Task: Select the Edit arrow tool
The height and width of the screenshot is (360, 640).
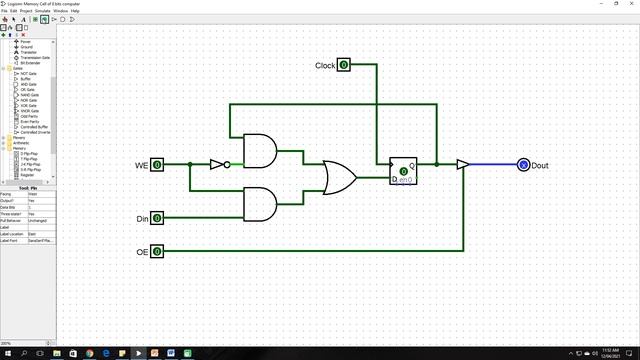Action: pos(14,19)
